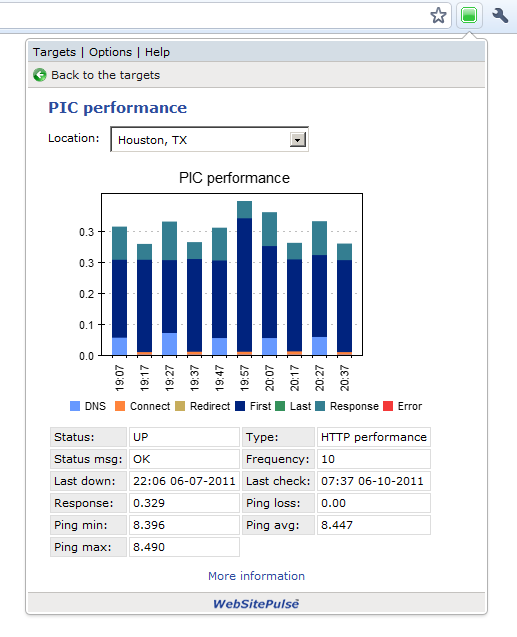Open the Help menu item
The height and width of the screenshot is (637, 517).
coord(157,52)
